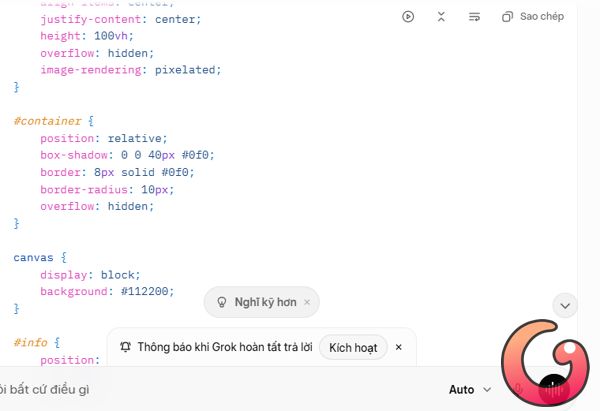This screenshot has height=411, width=600.
Task: Click the #info selector text
Action: tap(30, 342)
